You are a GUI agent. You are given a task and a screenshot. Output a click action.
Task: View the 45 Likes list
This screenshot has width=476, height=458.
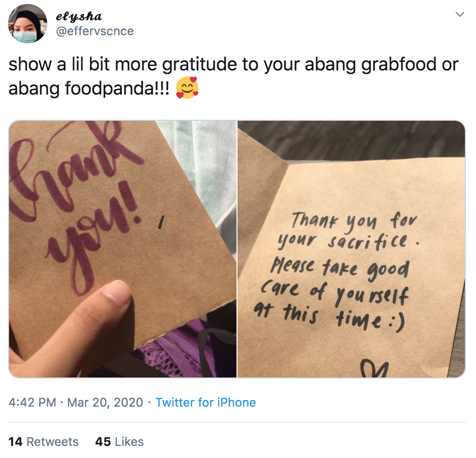[119, 441]
